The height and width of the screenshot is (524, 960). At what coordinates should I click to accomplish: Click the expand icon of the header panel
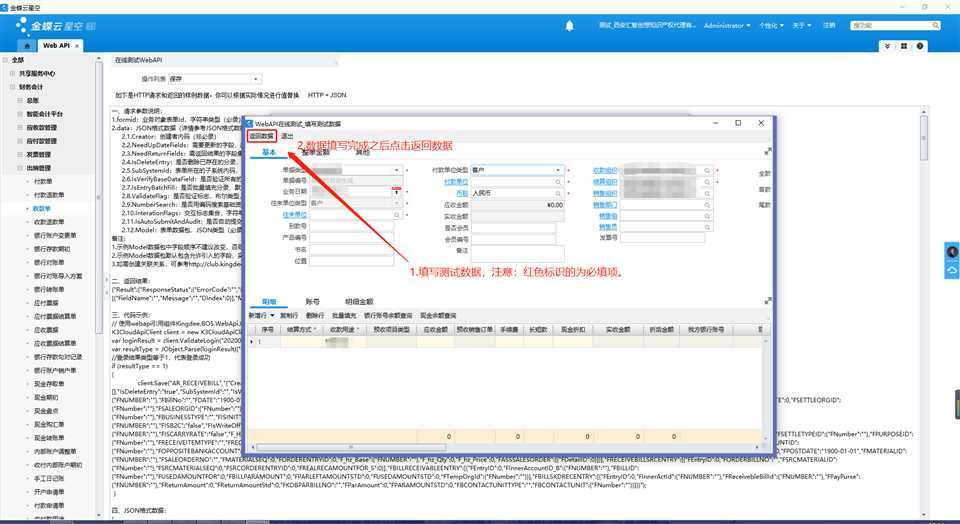click(x=768, y=151)
